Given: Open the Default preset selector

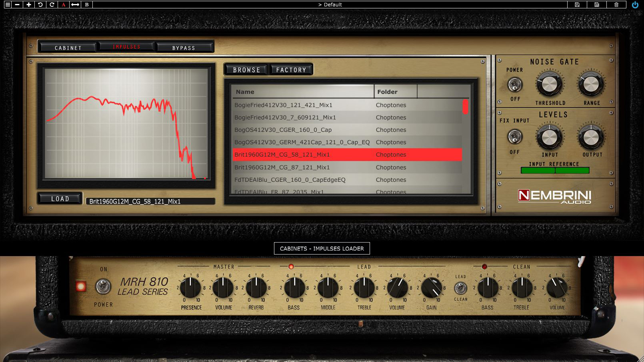Looking at the screenshot, I should 330,4.
